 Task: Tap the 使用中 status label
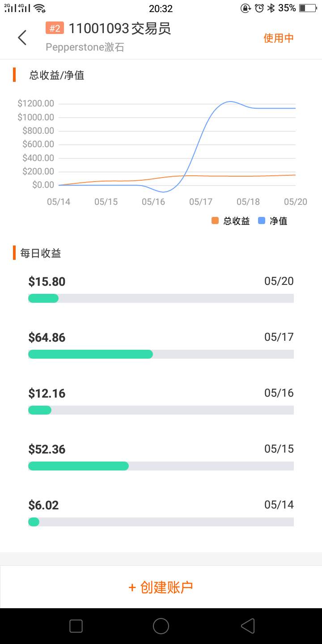(279, 38)
